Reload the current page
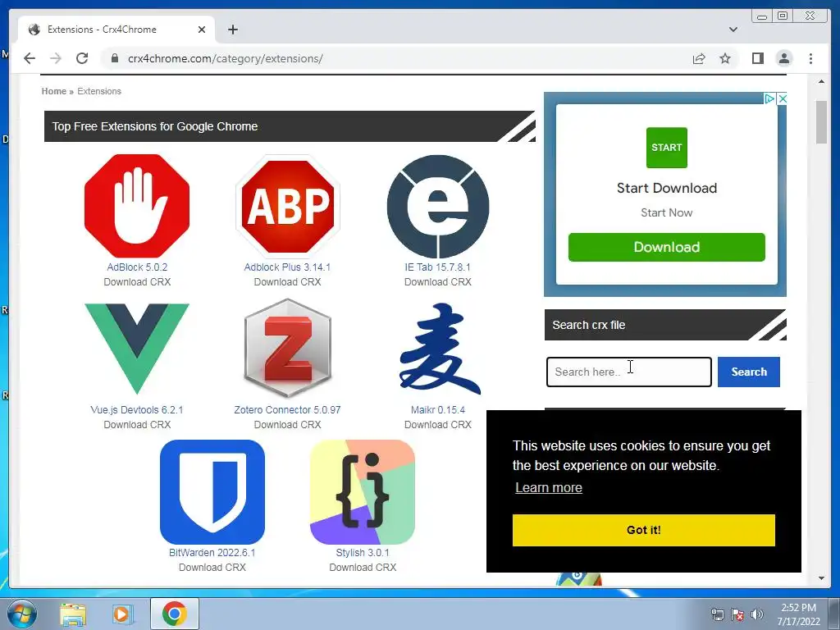 tap(82, 58)
